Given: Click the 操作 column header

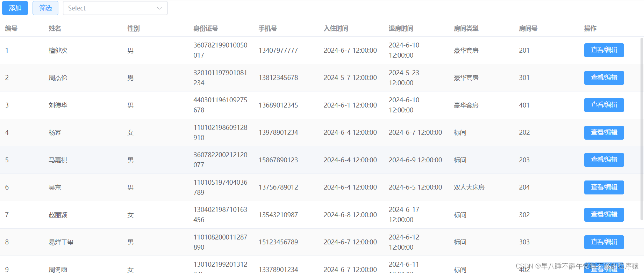Looking at the screenshot, I should pyautogui.click(x=590, y=29).
